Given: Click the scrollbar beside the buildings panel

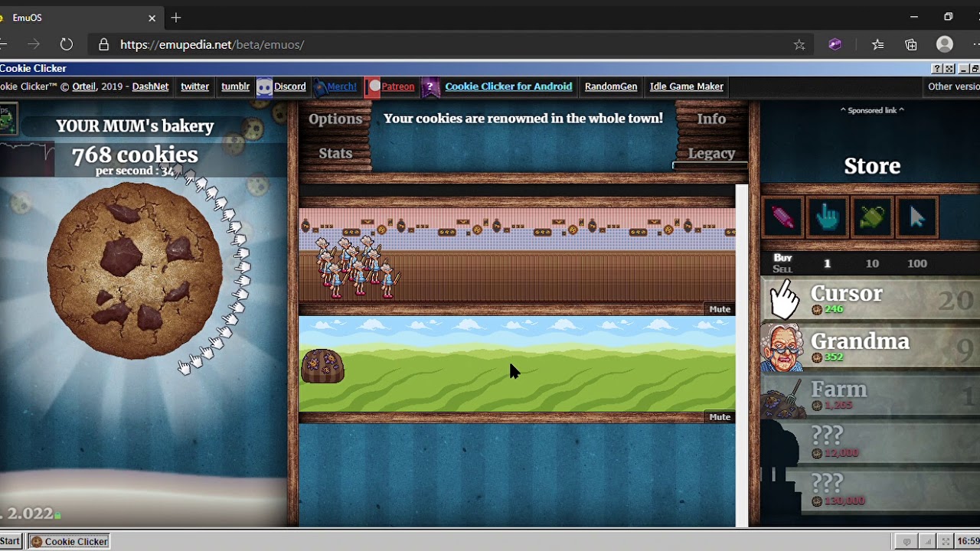Looking at the screenshot, I should (741, 355).
